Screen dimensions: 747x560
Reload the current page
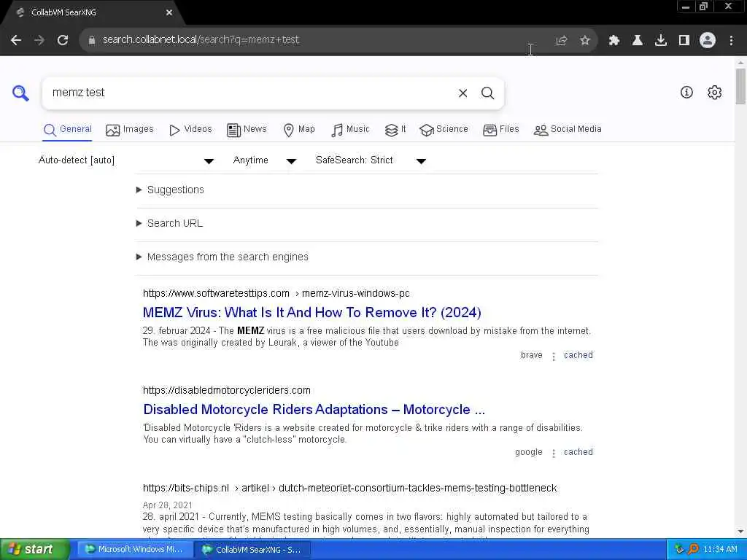pos(63,40)
